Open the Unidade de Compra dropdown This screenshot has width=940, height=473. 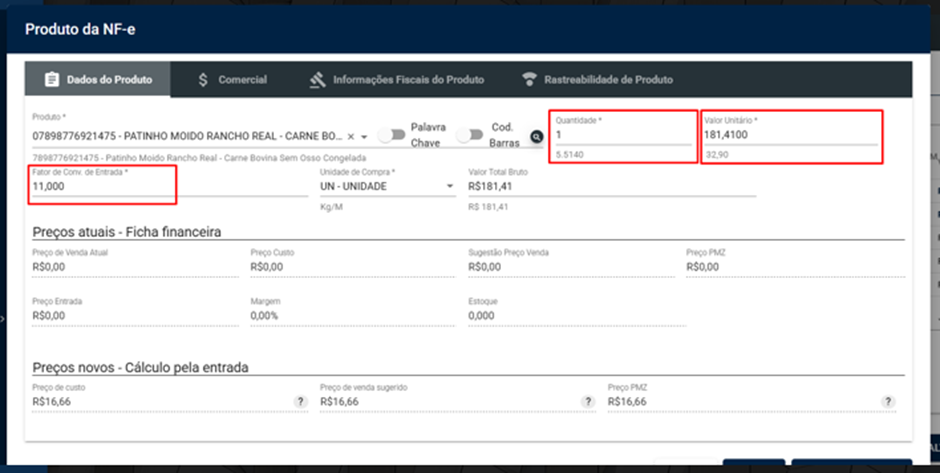pyautogui.click(x=388, y=186)
